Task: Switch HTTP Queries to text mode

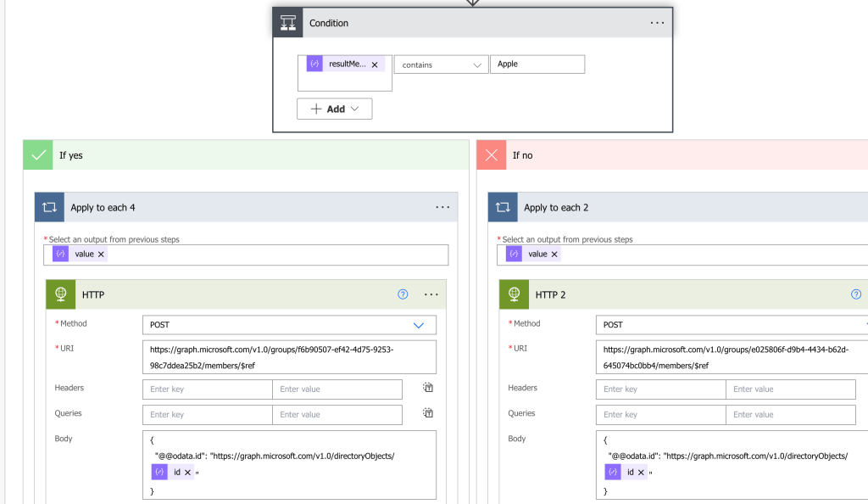Action: coord(429,413)
